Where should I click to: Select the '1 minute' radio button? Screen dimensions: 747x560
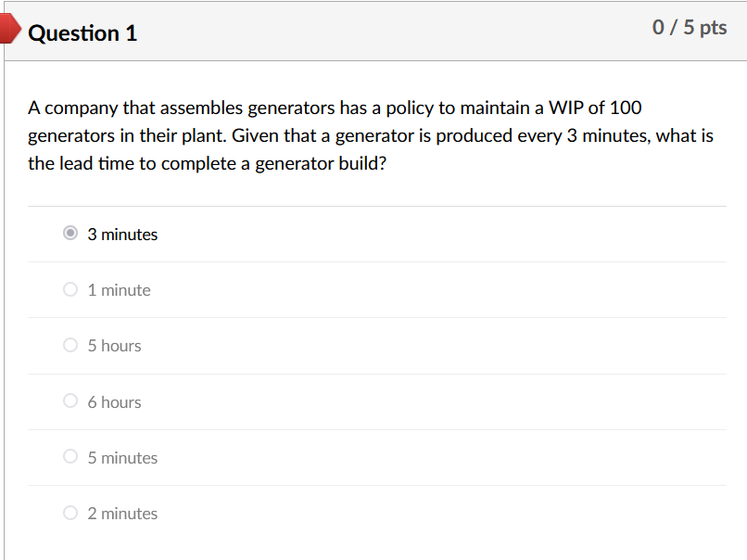[x=70, y=288]
